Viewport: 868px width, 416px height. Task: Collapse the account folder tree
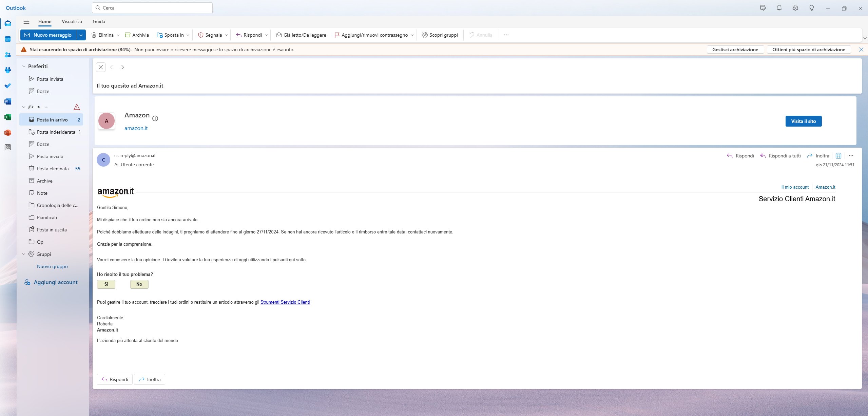[24, 107]
